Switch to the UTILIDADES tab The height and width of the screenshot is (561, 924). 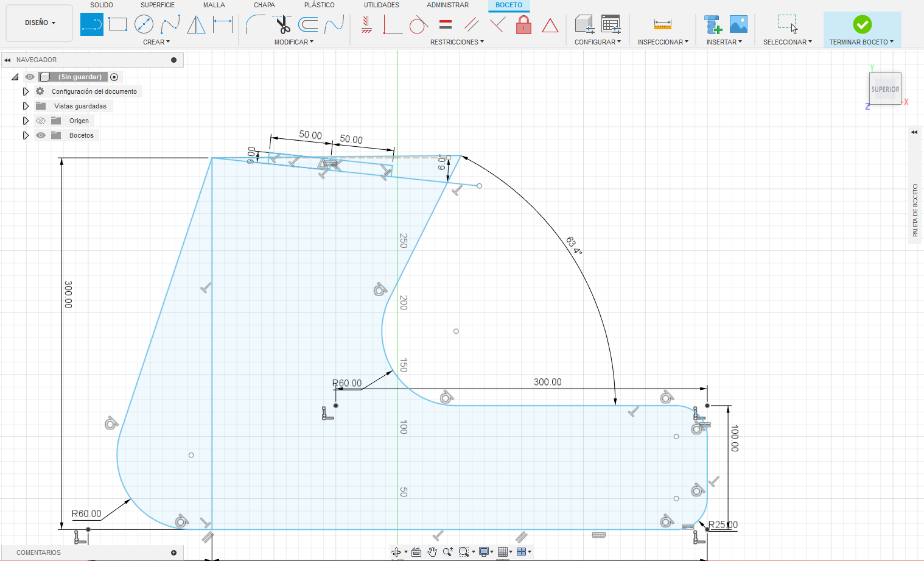click(382, 5)
